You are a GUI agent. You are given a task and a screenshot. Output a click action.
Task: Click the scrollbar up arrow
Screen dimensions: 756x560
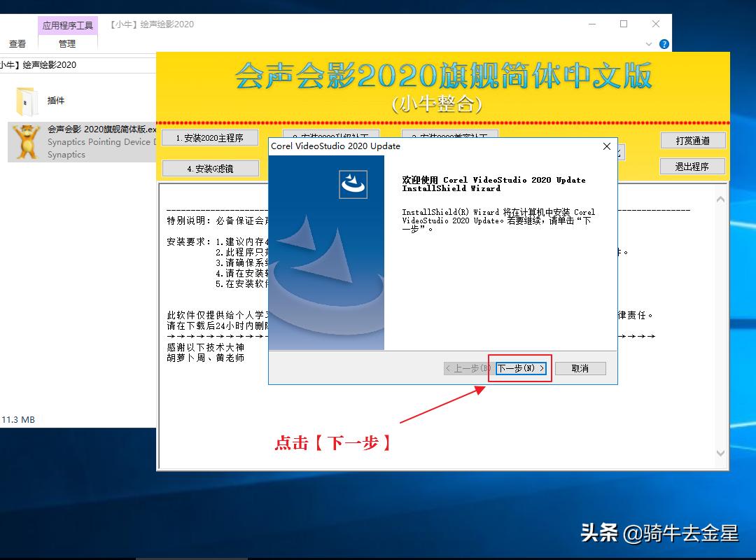720,198
